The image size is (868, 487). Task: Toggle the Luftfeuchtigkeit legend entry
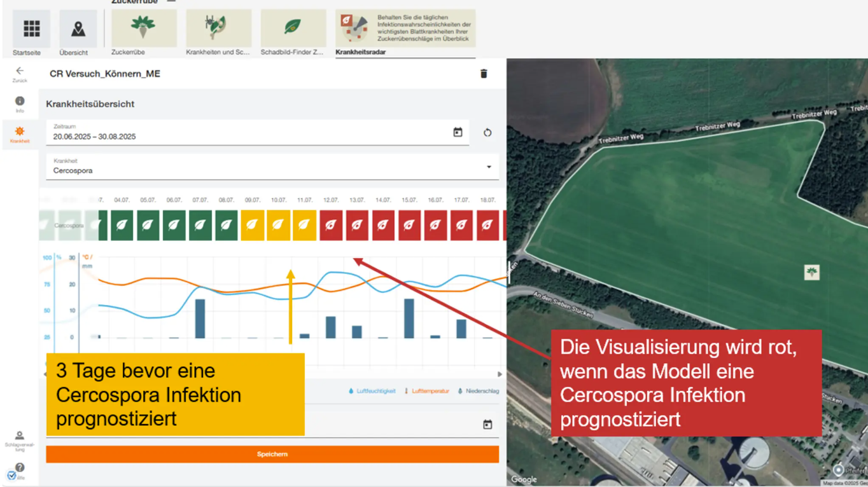coord(372,391)
